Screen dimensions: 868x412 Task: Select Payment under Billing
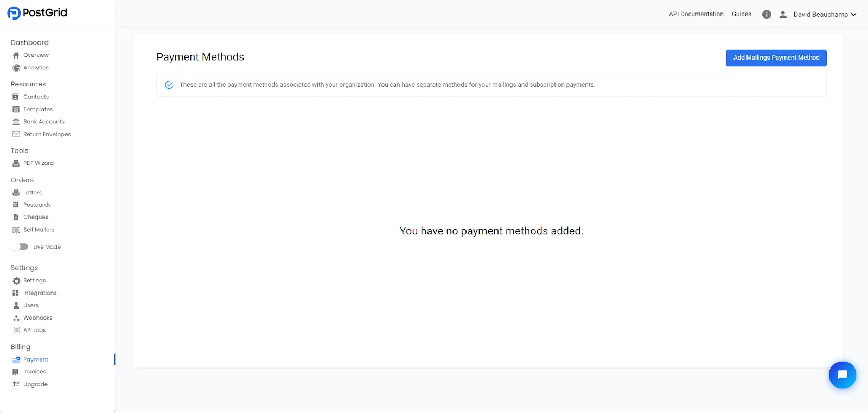[36, 359]
